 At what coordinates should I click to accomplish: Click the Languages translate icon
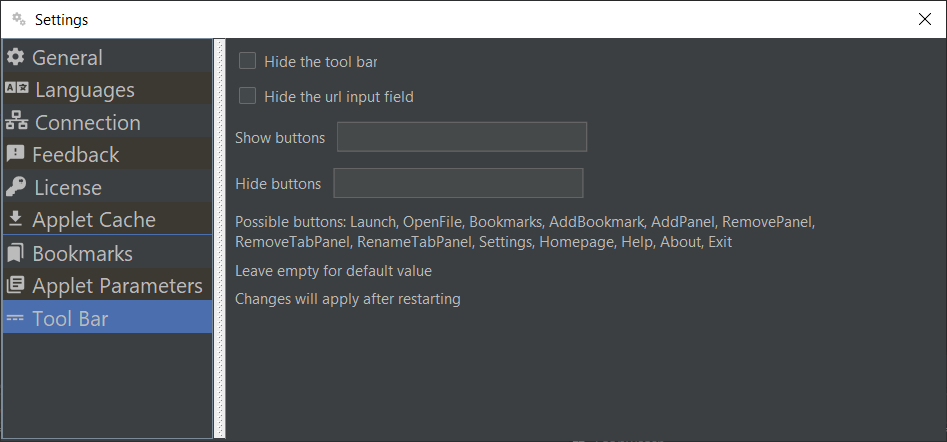tap(17, 88)
